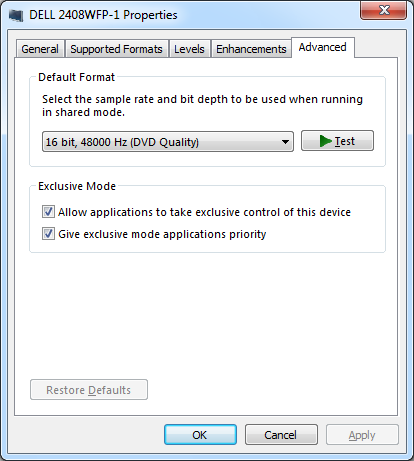Click the Apply button

coord(362,435)
